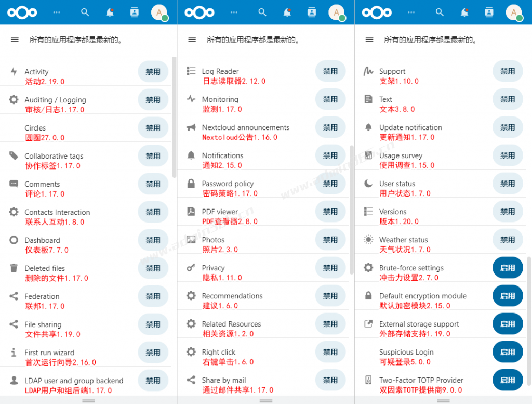Click the Text document icon

click(x=368, y=99)
